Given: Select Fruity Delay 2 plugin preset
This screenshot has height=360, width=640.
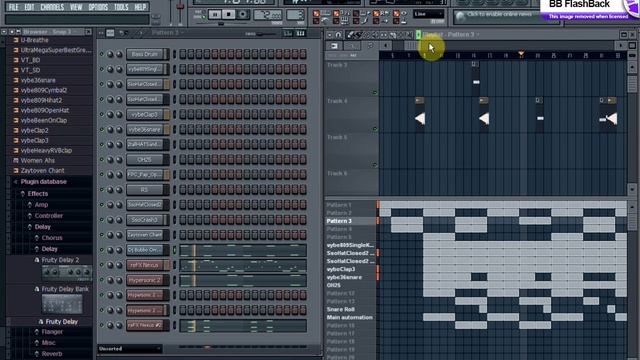Looking at the screenshot, I should (60, 260).
